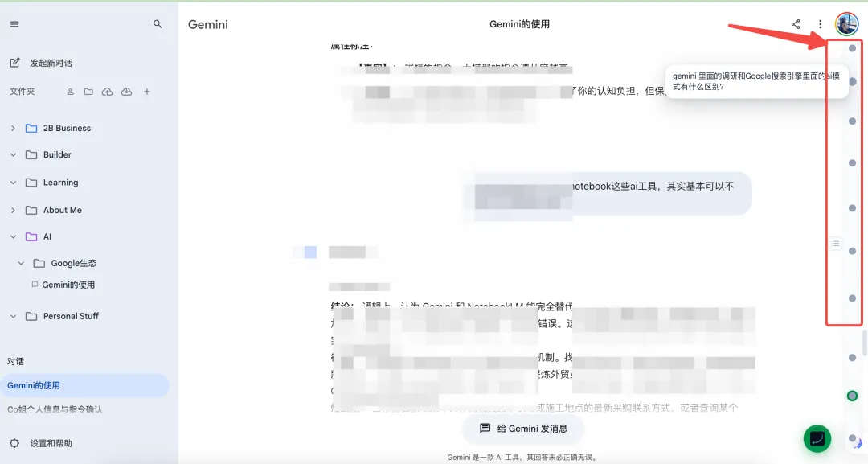
Task: Click the 给 Gemini 发消息 input box
Action: tap(523, 429)
